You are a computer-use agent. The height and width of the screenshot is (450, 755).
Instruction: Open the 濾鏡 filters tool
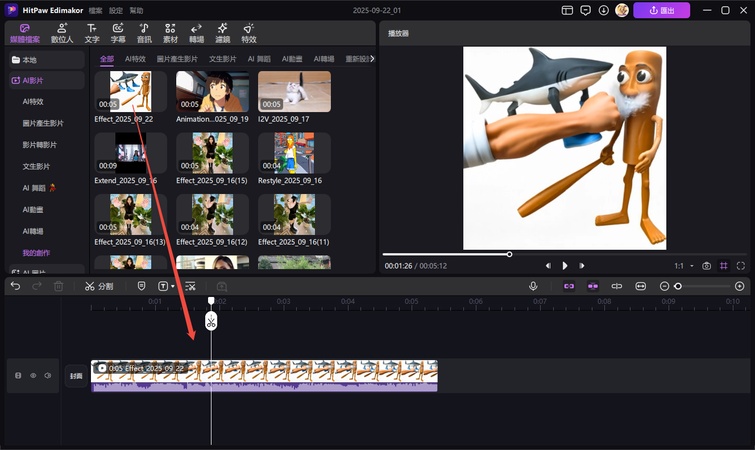coord(222,33)
